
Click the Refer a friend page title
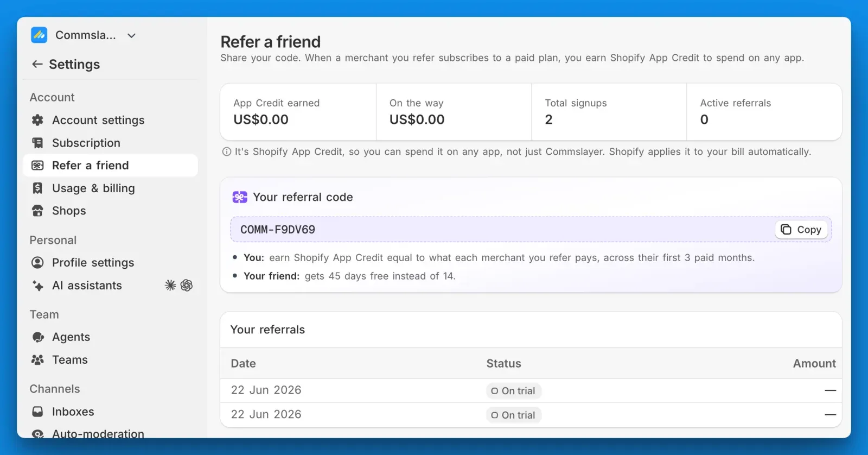(x=270, y=42)
